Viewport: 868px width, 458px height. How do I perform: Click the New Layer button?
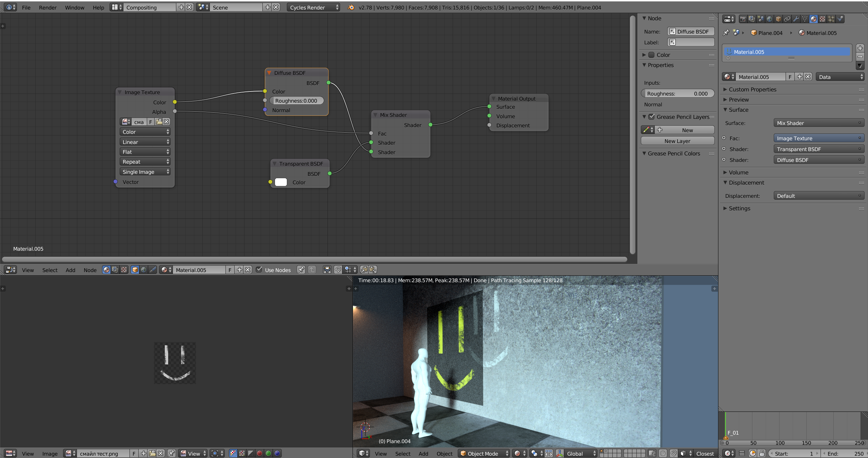677,141
